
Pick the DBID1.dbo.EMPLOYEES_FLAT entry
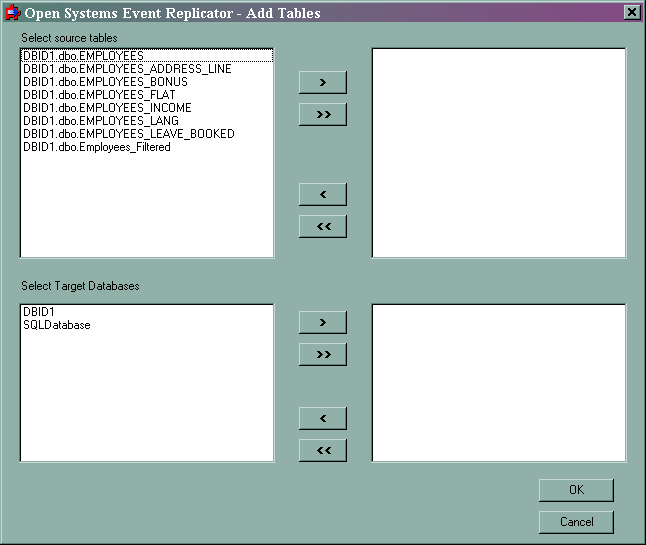pyautogui.click(x=99, y=95)
